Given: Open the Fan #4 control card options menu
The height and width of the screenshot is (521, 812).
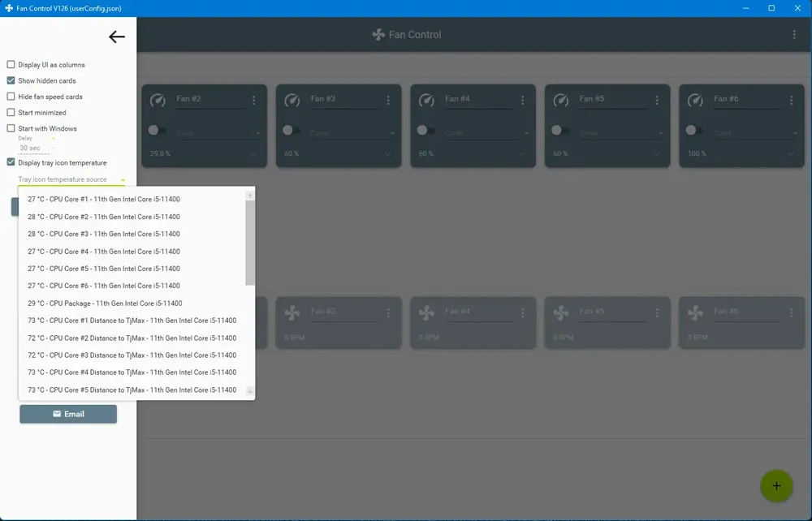Looking at the screenshot, I should coord(522,100).
